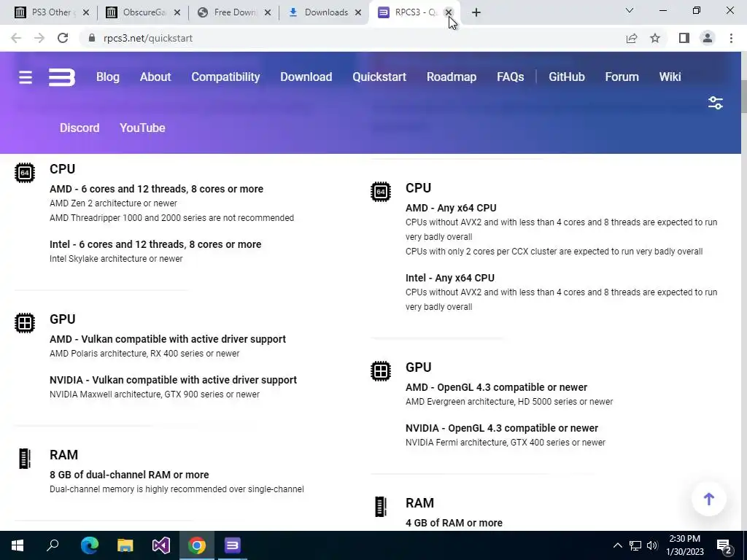
Task: Open the Wiki link
Action: (670, 77)
